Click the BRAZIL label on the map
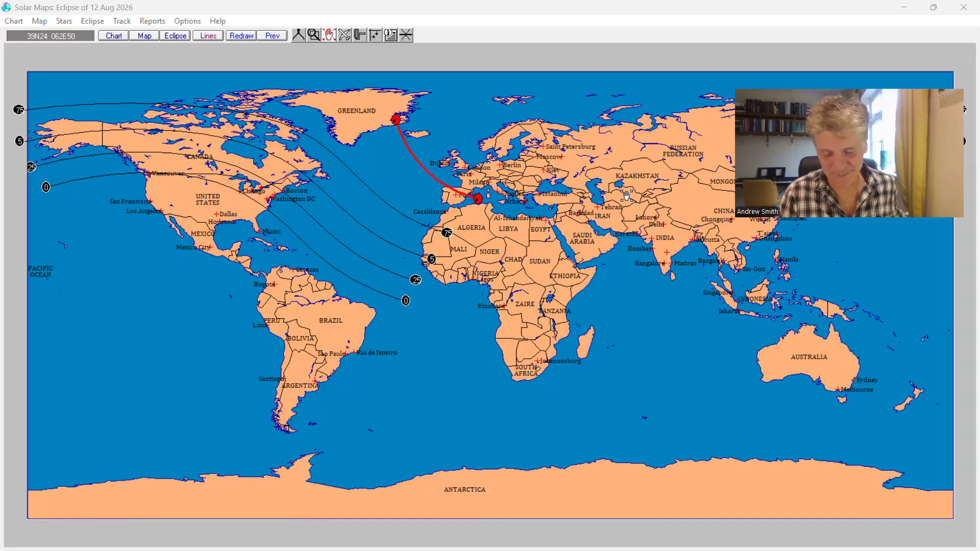This screenshot has height=551, width=980. 331,320
